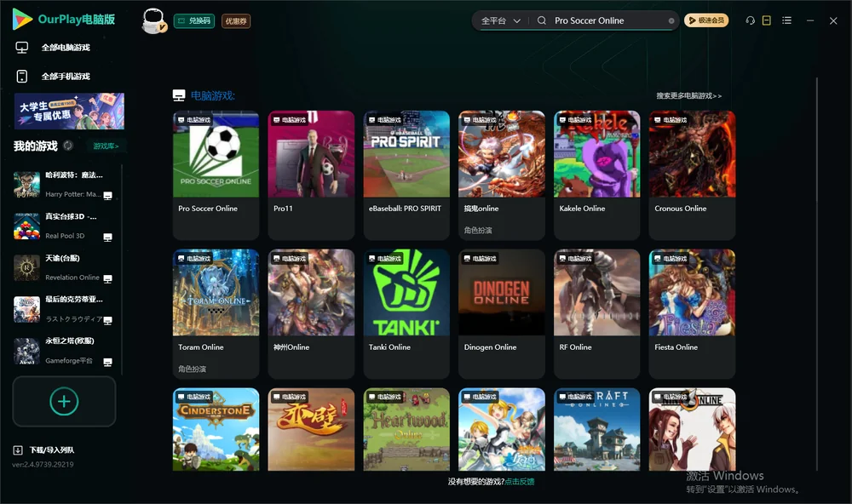The width and height of the screenshot is (852, 504).
Task: Open 下载/导入列队 download queue
Action: click(x=52, y=450)
